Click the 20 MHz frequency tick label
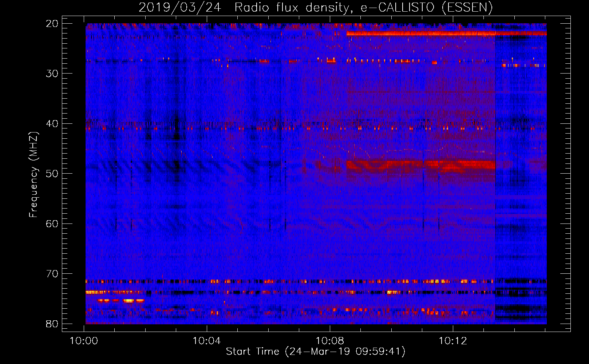The width and height of the screenshot is (589, 364). coord(52,23)
